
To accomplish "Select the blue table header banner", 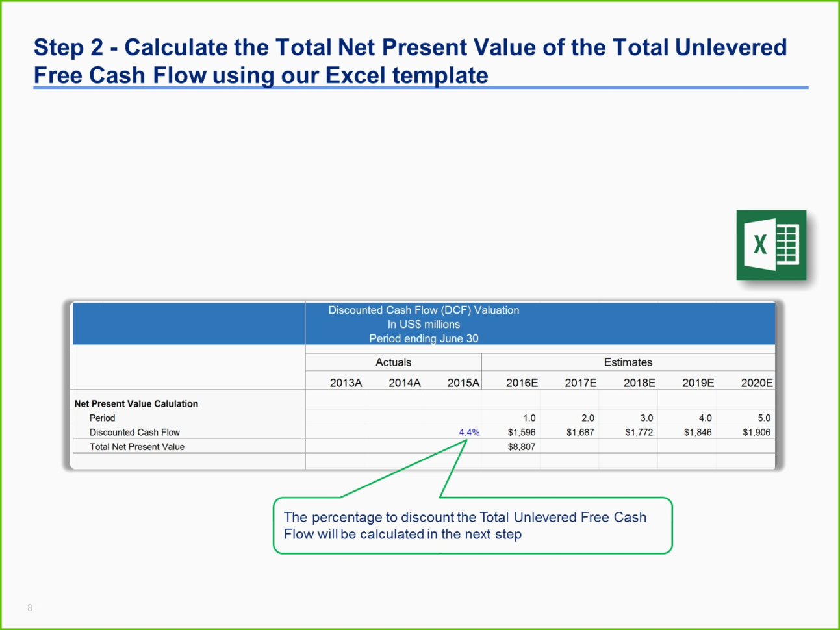I will point(424,323).
